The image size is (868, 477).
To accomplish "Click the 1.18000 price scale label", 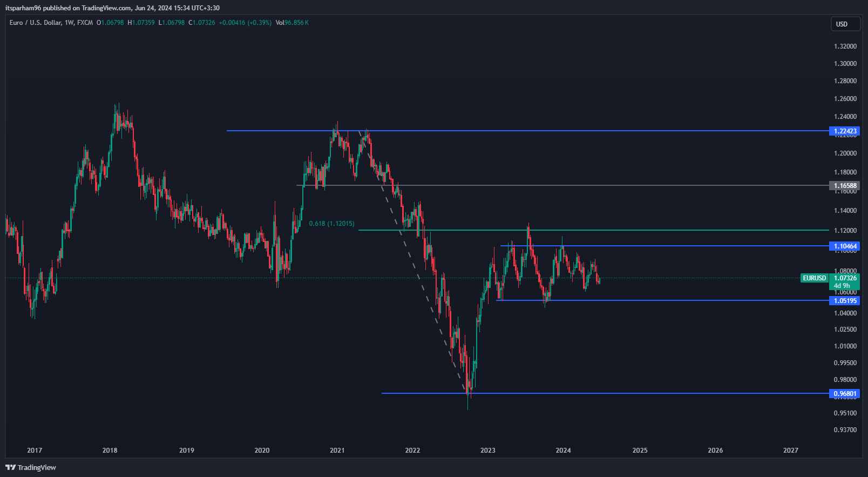I will coord(845,172).
